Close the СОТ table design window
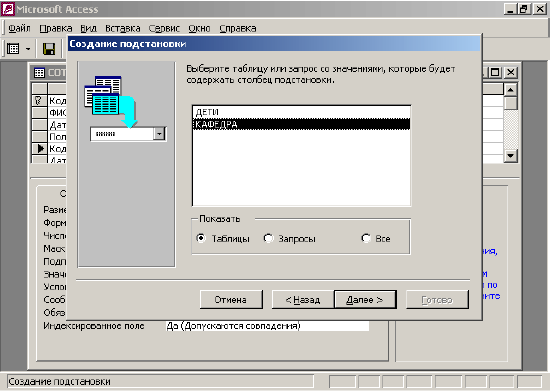Screen dimensions: 550x391 (511, 73)
